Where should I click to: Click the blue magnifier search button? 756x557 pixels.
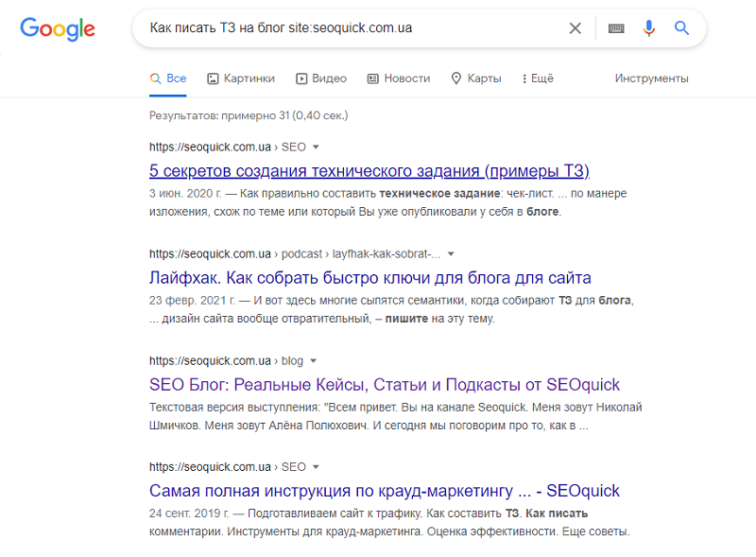[x=681, y=28]
